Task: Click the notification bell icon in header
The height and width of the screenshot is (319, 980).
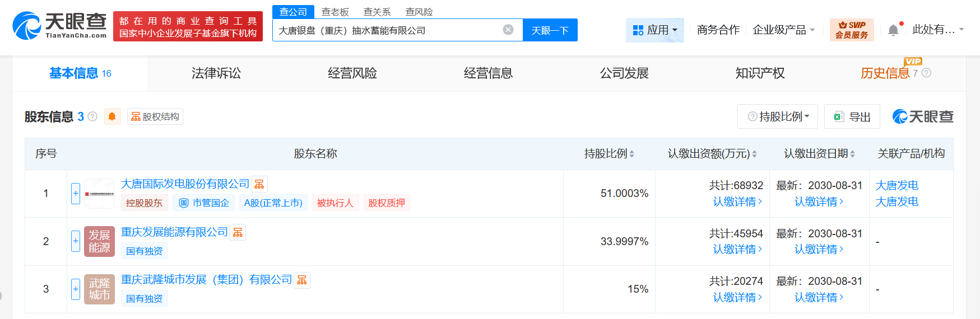Action: click(x=893, y=30)
